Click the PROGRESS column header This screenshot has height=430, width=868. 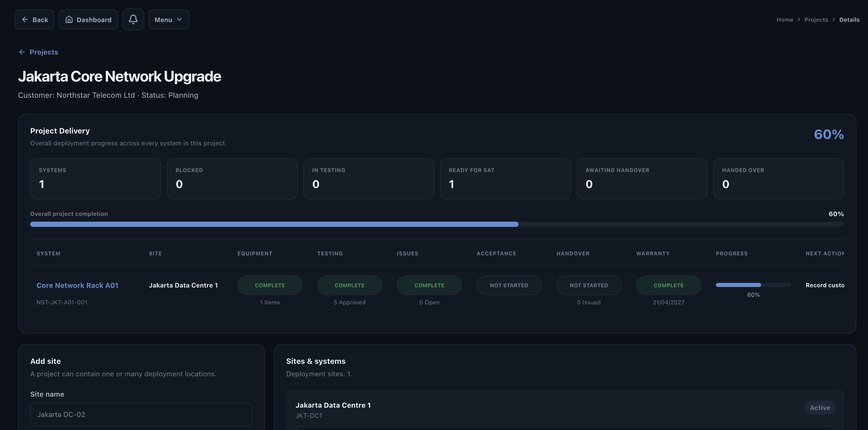pos(732,253)
